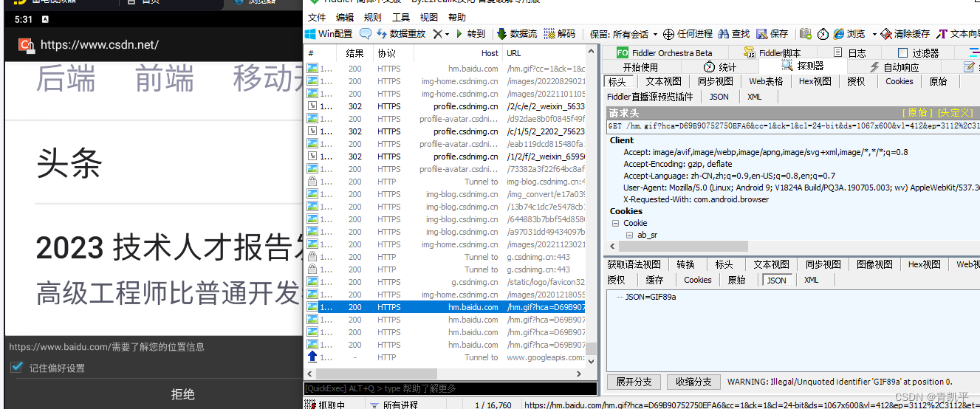Open the Statistics (统计) tab

(x=719, y=66)
